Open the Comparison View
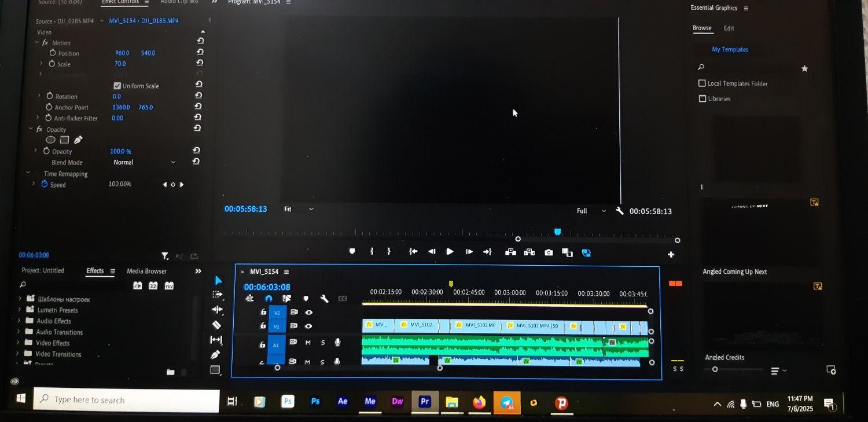 [x=567, y=252]
